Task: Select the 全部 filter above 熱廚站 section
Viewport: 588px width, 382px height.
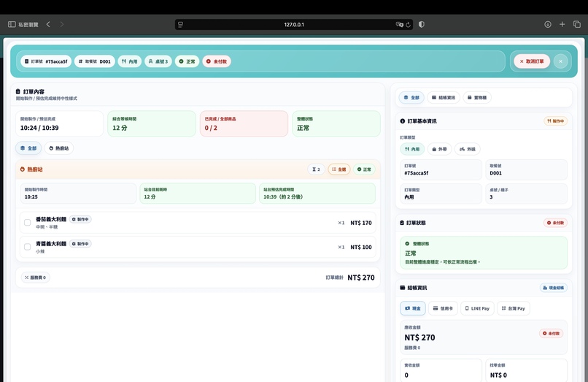Action: coord(28,148)
